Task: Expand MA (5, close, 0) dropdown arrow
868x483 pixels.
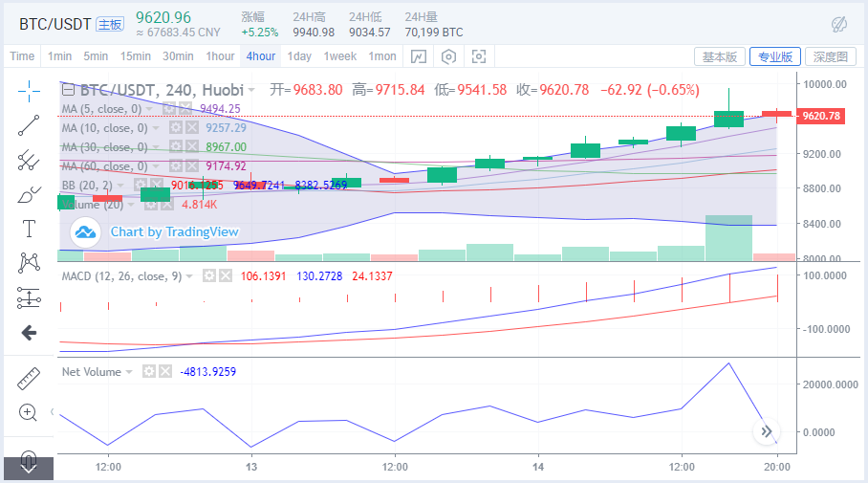Action: (149, 109)
